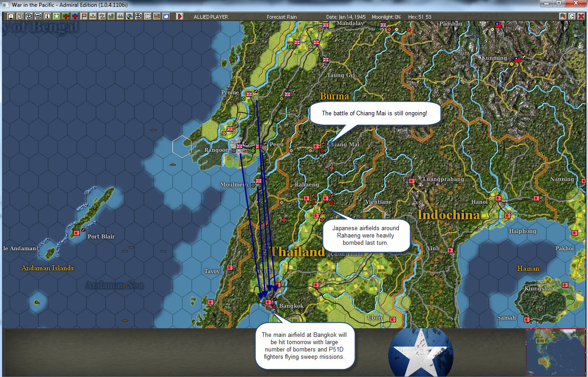The image size is (588, 377).
Task: Select British unit flag at Rangoon
Action: click(x=239, y=146)
